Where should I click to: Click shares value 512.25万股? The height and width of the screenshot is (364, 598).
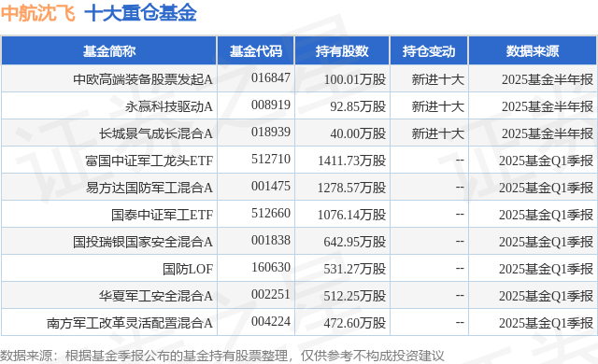355,296
